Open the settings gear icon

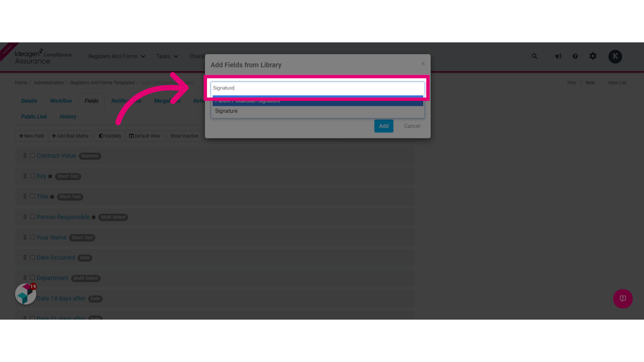593,56
